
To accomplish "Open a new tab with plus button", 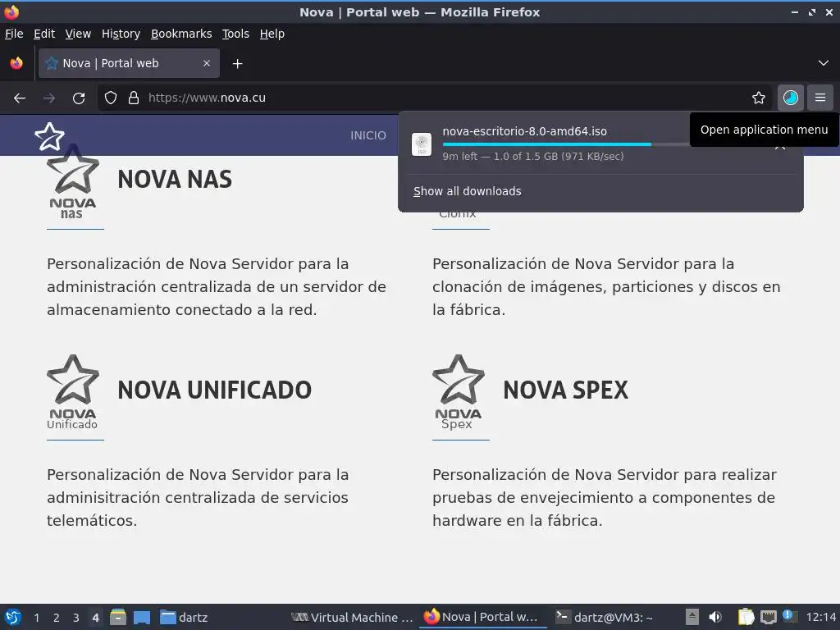I will tap(237, 64).
